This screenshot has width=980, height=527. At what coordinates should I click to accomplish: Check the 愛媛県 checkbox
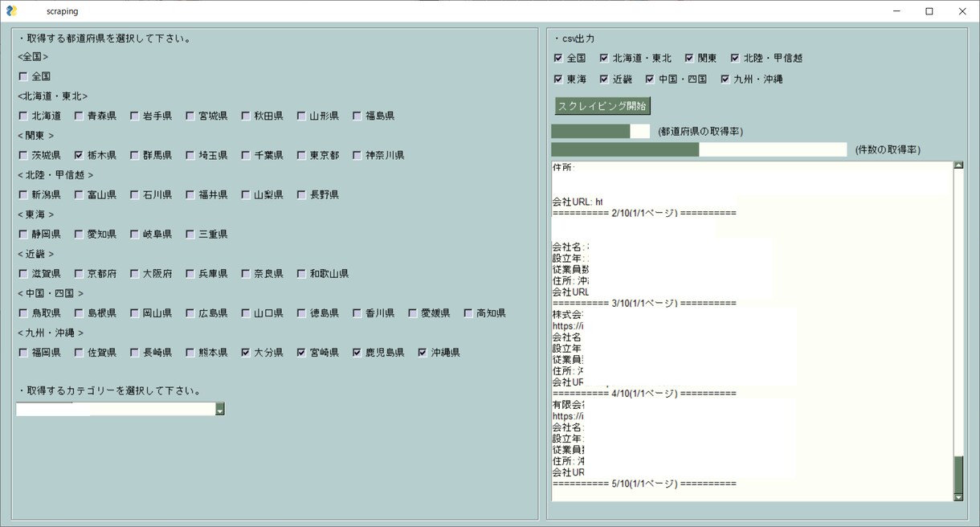412,313
